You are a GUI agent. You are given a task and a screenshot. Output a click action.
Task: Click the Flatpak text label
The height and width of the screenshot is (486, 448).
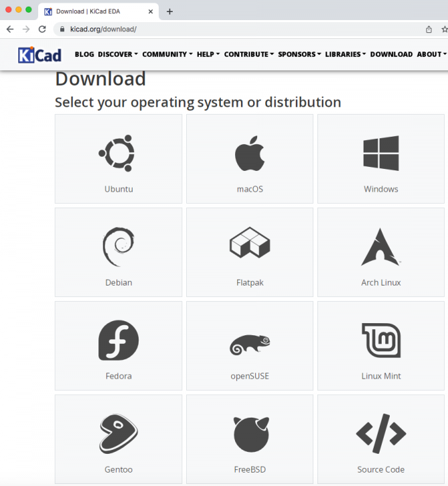click(250, 283)
